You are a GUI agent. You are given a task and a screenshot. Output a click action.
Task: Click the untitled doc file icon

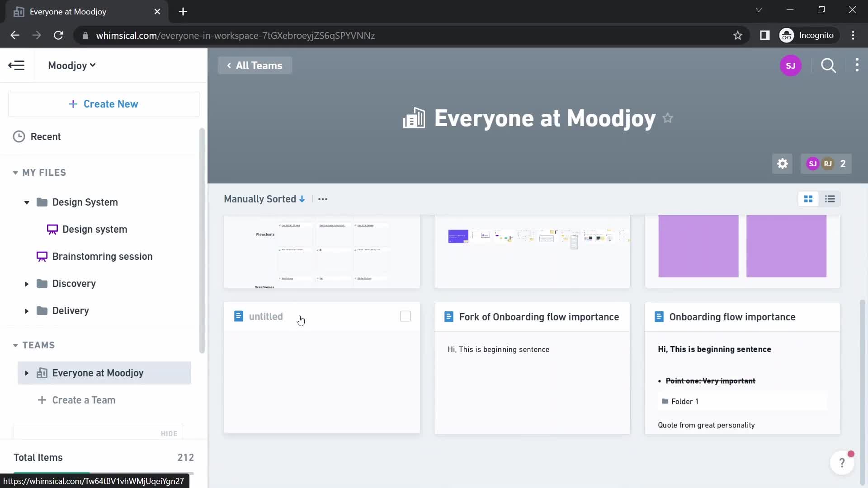coord(238,316)
